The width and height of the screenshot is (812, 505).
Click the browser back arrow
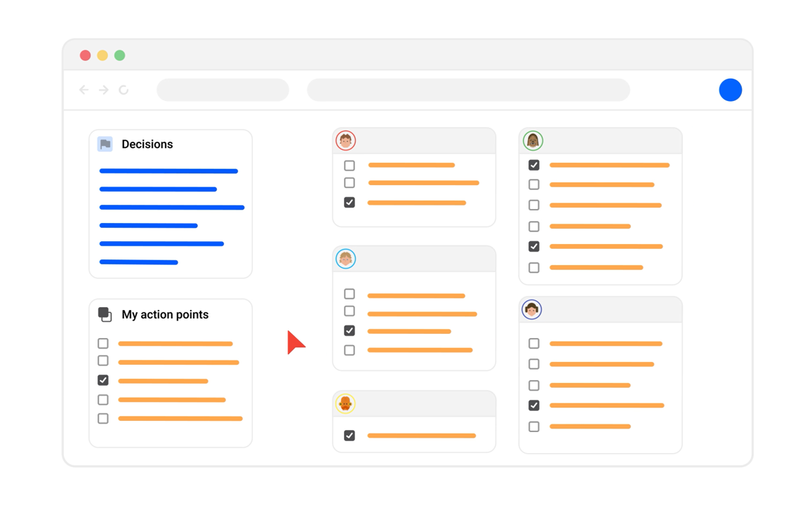pos(84,90)
